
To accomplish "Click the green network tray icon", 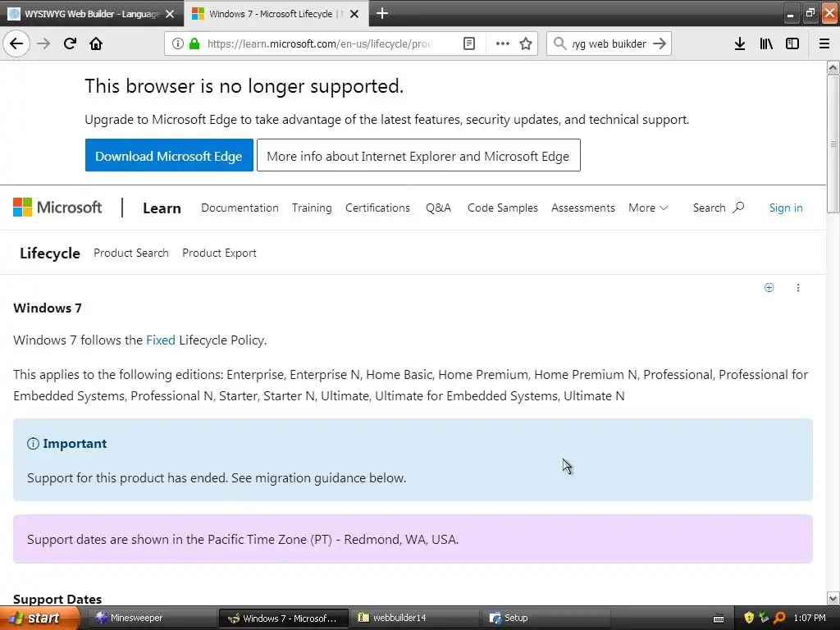I will tap(764, 618).
